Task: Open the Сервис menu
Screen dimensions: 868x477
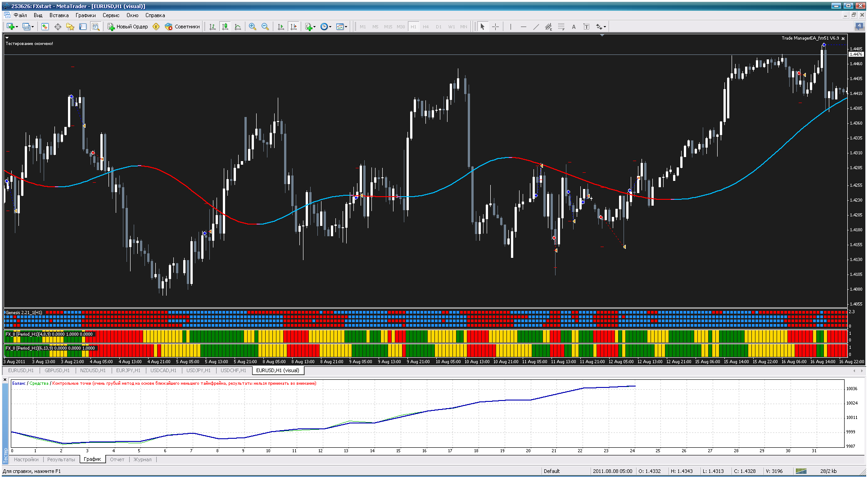Action: [x=111, y=15]
